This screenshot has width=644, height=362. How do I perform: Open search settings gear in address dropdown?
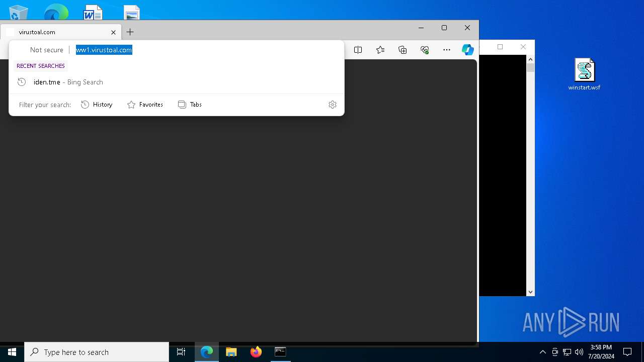coord(333,105)
